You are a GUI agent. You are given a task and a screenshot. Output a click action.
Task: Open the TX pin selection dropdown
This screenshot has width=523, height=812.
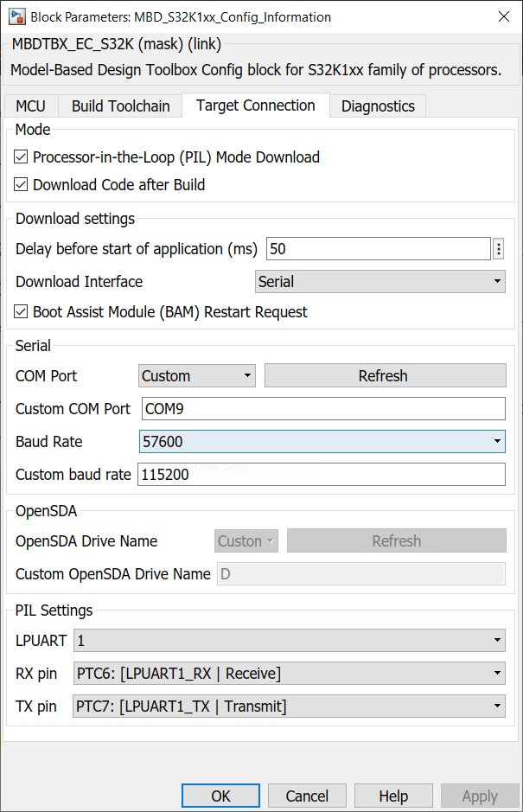289,707
